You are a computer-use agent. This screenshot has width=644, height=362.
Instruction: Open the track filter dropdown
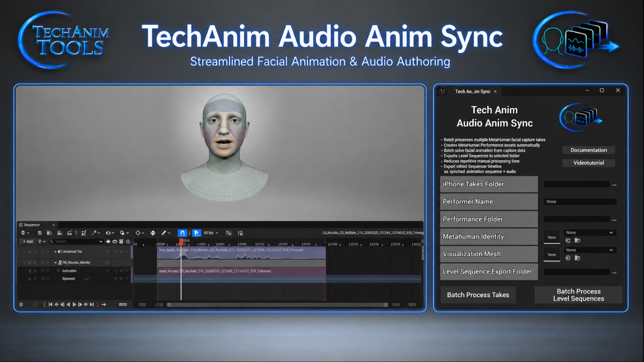(42, 241)
